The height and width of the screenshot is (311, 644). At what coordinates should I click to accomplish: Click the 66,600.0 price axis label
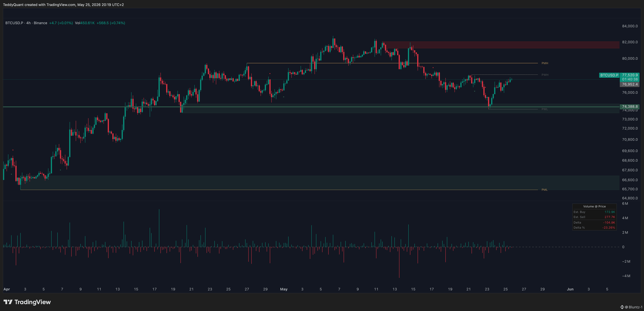click(x=630, y=180)
